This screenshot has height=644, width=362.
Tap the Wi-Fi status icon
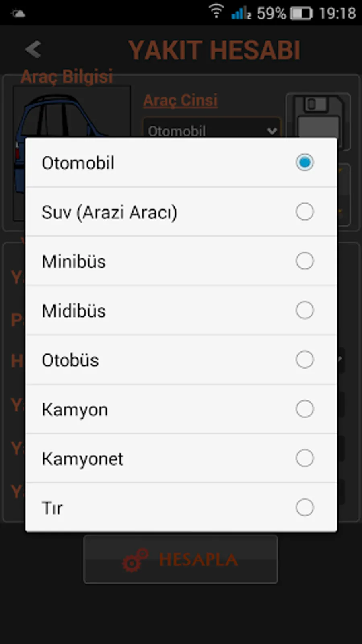click(x=216, y=11)
